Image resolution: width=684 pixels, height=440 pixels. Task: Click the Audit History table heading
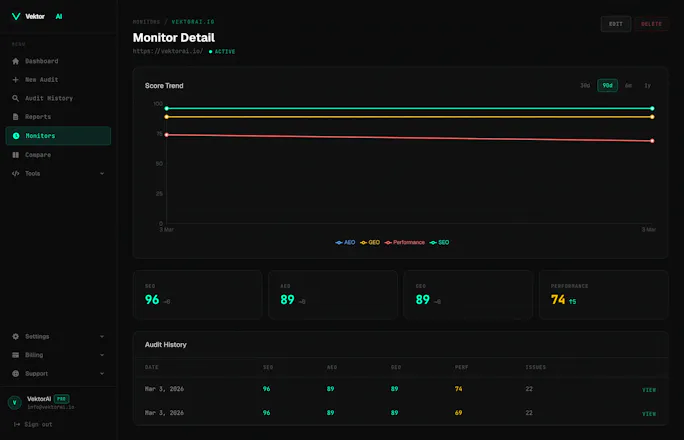point(166,344)
